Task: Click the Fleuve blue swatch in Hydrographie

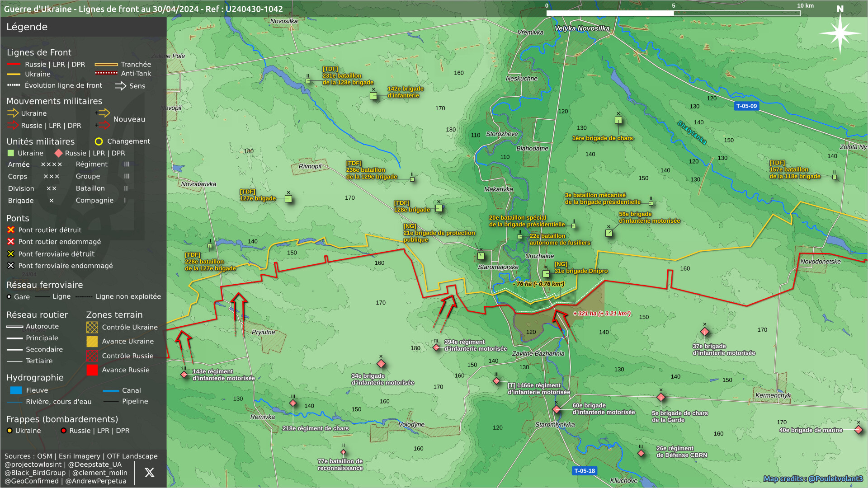Action: coord(16,390)
